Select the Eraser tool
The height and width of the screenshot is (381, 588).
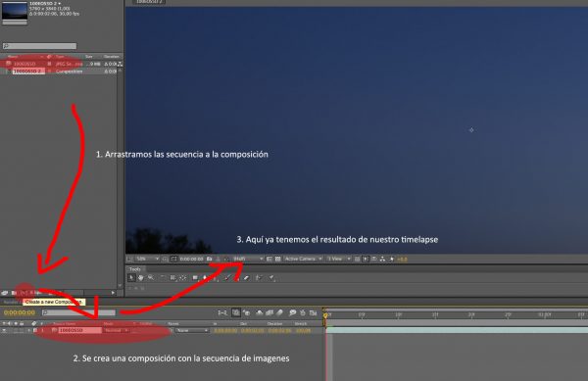246,277
